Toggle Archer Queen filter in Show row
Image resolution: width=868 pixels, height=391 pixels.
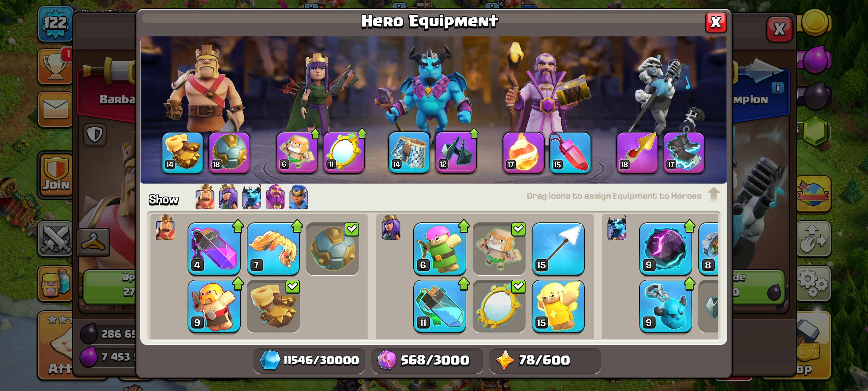[x=228, y=197]
